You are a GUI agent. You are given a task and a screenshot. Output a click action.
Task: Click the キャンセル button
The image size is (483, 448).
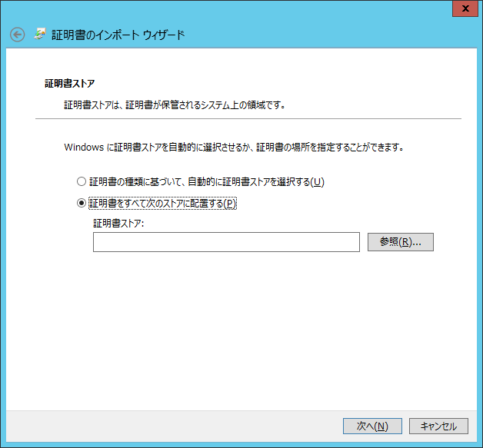tap(438, 426)
